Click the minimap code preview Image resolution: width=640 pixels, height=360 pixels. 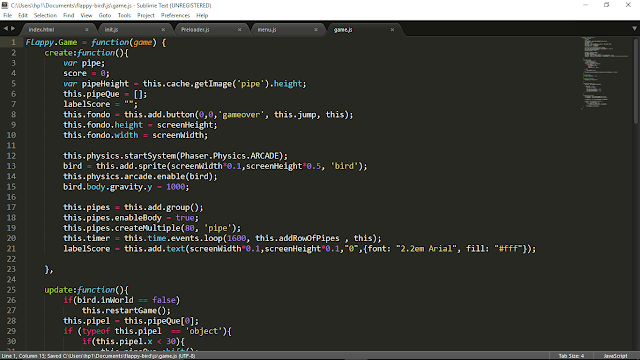tap(605, 73)
